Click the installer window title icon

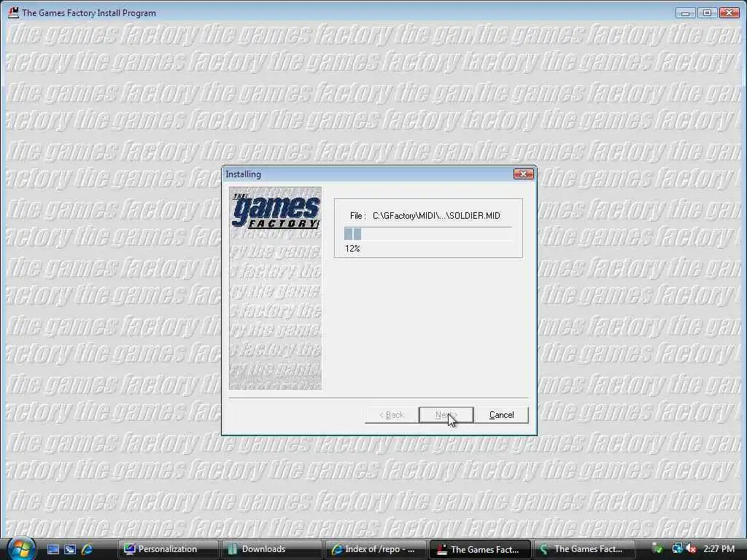tap(14, 13)
